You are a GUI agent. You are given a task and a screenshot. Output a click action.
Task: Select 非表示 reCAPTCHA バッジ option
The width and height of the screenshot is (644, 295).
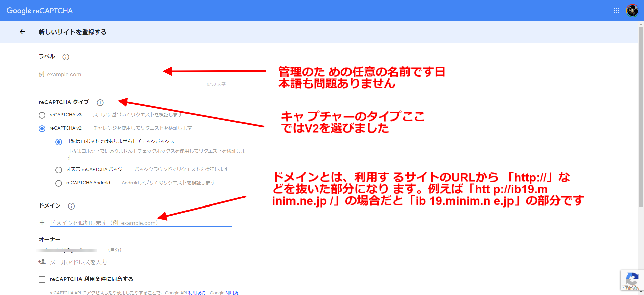tap(59, 170)
